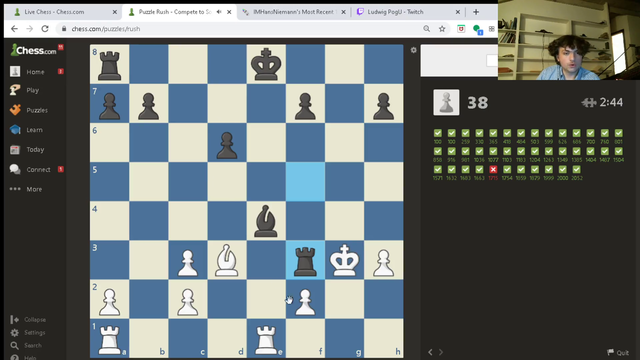Viewport: 640px width, 360px height.
Task: Open sidebar Settings gear
Action: (28, 333)
